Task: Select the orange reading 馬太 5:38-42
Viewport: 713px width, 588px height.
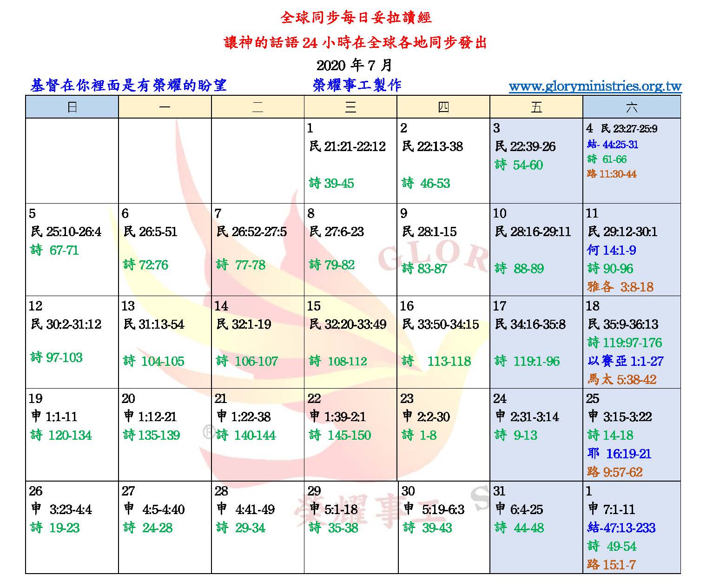Action: click(621, 380)
